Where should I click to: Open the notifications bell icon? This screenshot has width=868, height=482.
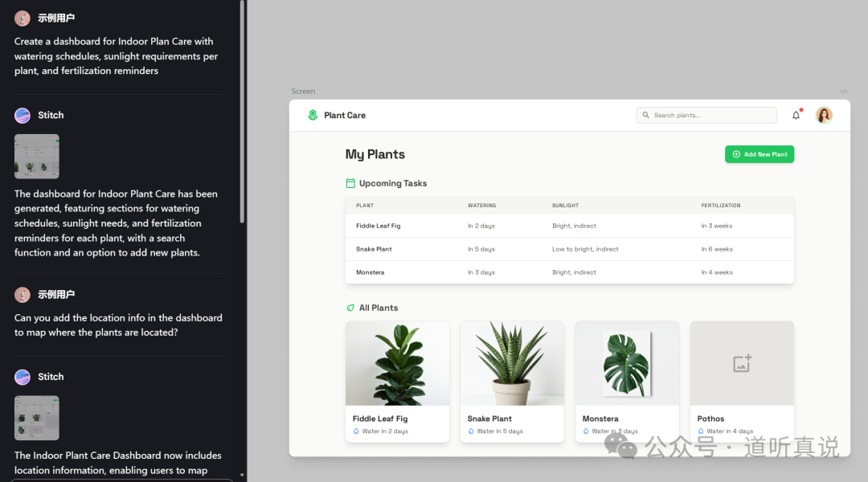click(796, 115)
